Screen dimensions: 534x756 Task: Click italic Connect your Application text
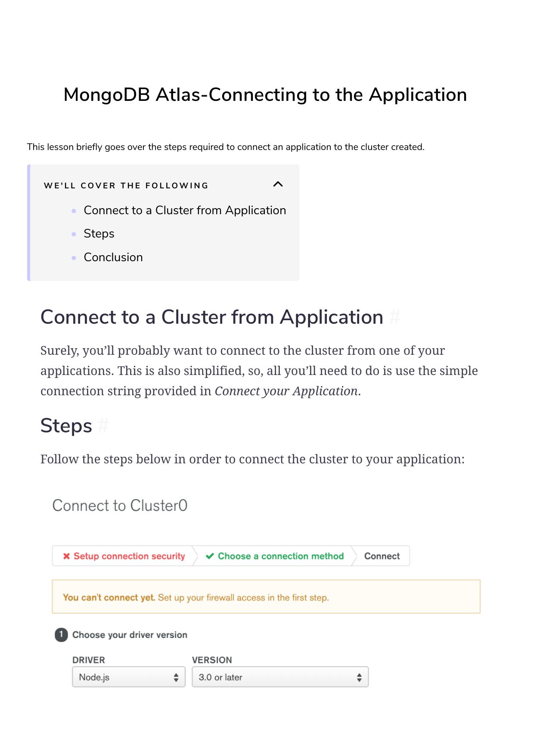pyautogui.click(x=286, y=391)
